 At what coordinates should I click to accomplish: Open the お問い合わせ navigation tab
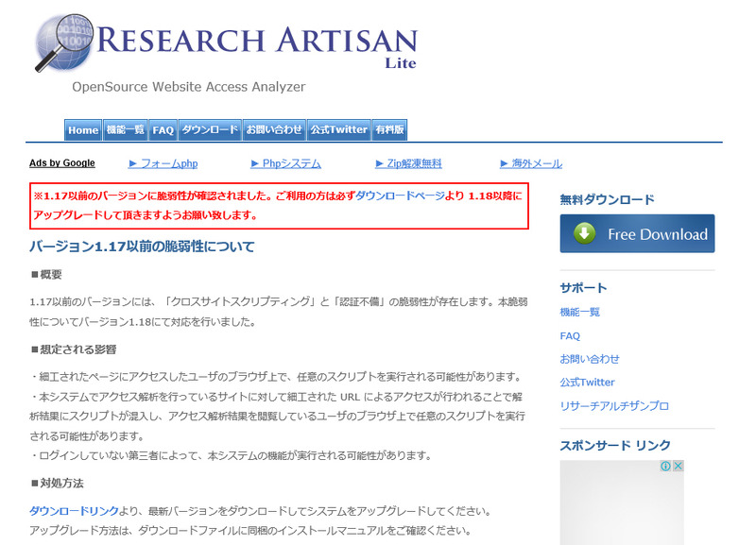[x=274, y=130]
